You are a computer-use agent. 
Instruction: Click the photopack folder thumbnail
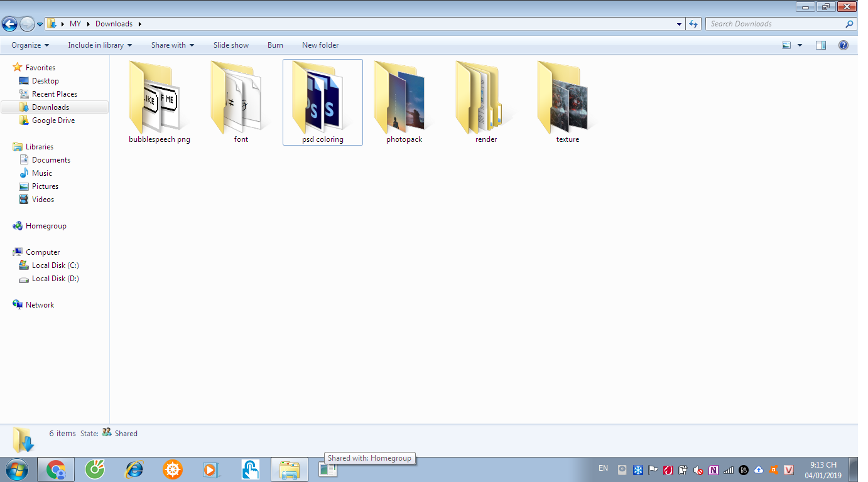[x=404, y=100]
